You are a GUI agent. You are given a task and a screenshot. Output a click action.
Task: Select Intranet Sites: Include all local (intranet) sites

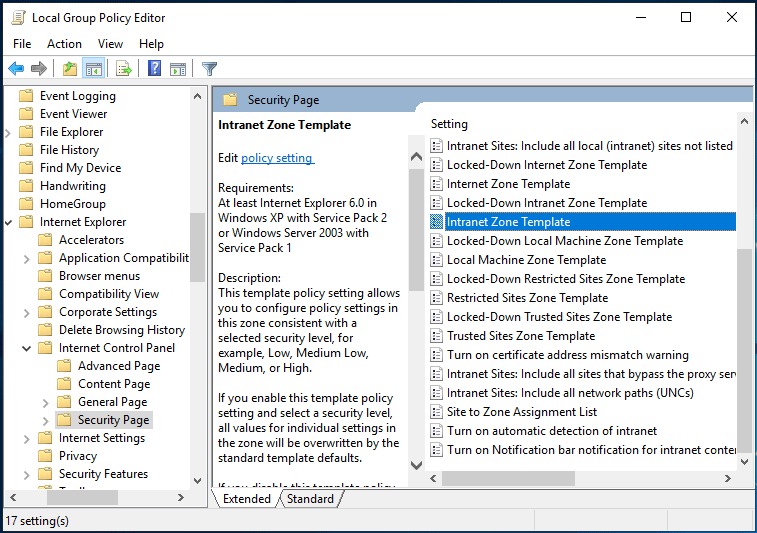(589, 146)
